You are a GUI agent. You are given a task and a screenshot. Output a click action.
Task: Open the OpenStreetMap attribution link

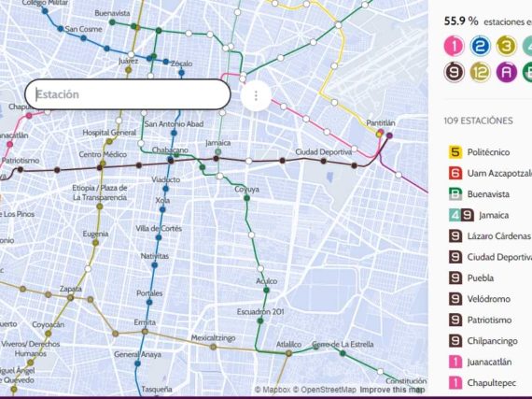click(325, 390)
